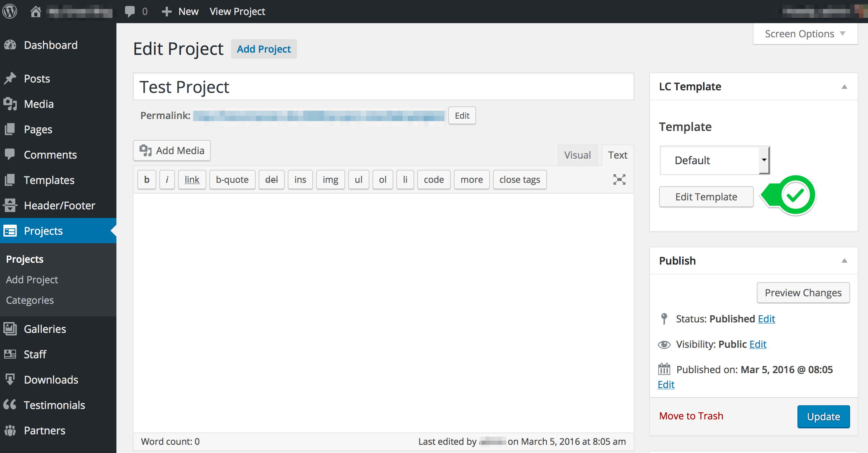Click the img quicktag button
Image resolution: width=868 pixels, height=453 pixels.
click(330, 179)
